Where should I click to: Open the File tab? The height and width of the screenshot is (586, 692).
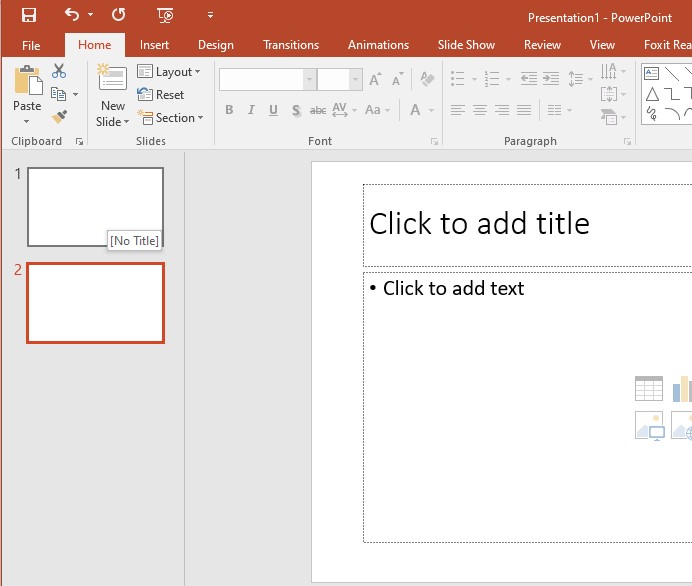[x=31, y=45]
